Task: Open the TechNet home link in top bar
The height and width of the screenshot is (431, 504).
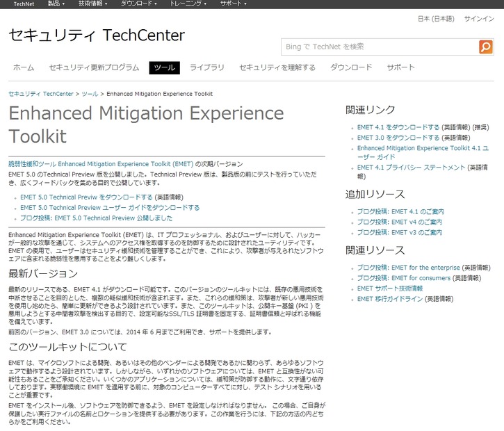Action: click(x=24, y=4)
